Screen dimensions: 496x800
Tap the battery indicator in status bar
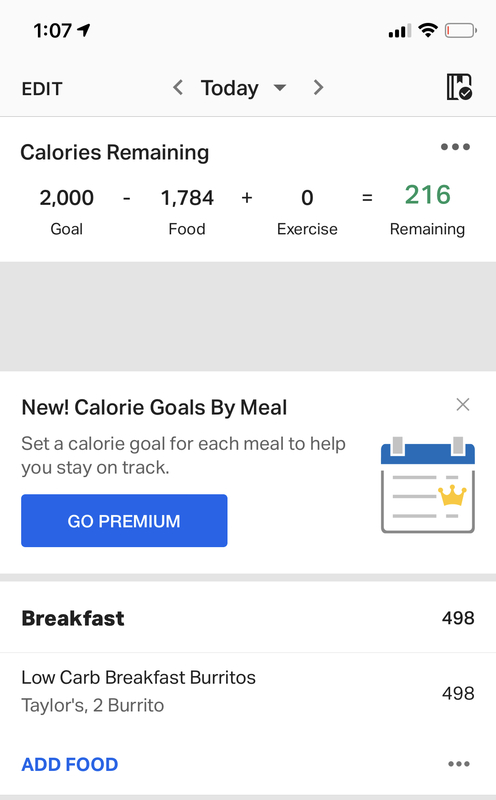(461, 31)
